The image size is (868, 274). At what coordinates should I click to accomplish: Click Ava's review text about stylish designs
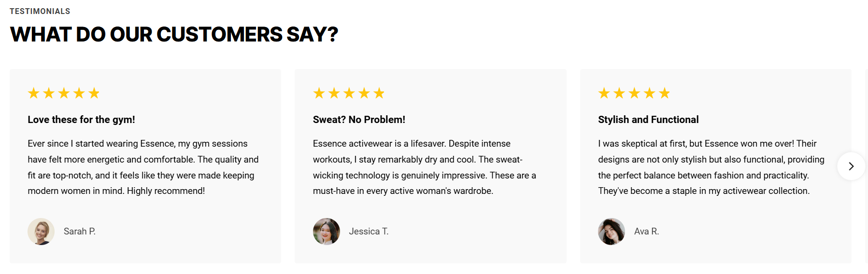[x=711, y=167]
